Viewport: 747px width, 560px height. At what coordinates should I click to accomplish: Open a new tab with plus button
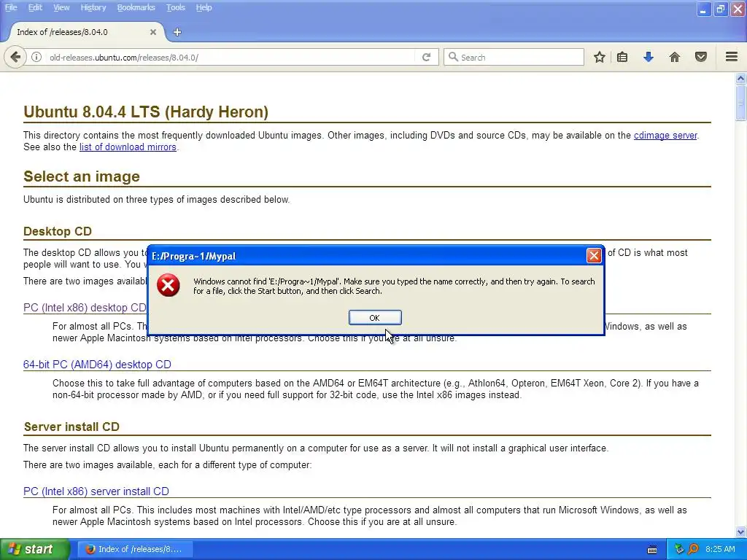[177, 32]
